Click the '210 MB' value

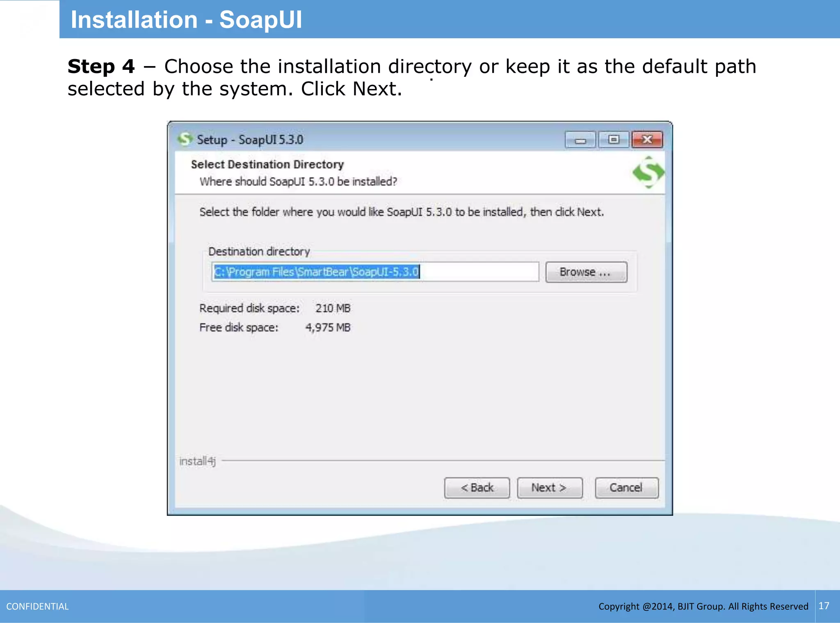click(x=333, y=308)
